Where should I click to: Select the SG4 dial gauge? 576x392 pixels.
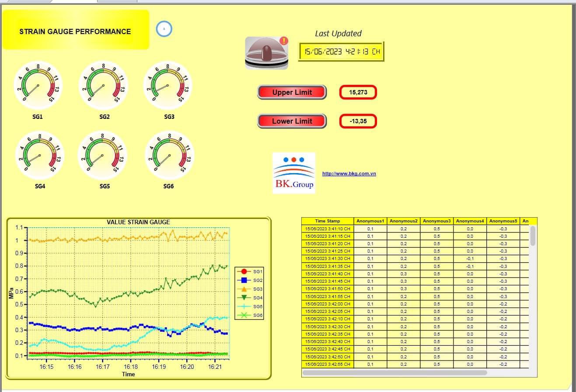point(39,155)
